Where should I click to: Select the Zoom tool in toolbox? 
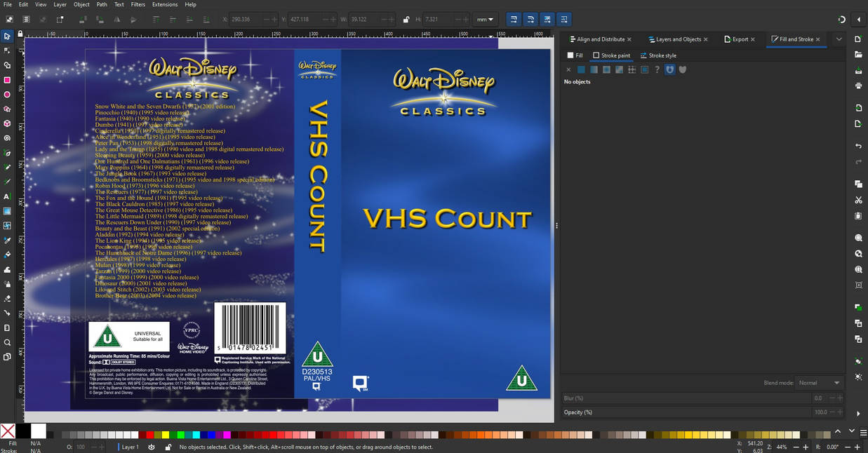[7, 342]
